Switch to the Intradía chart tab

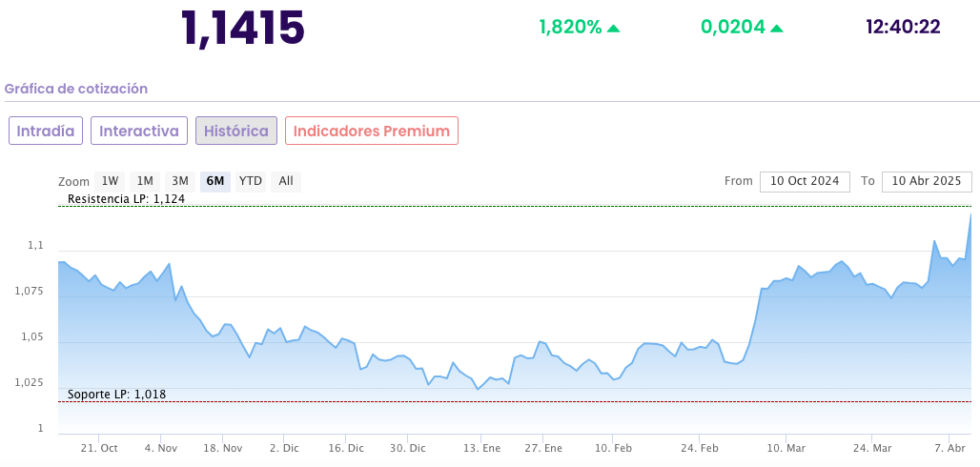coord(46,131)
